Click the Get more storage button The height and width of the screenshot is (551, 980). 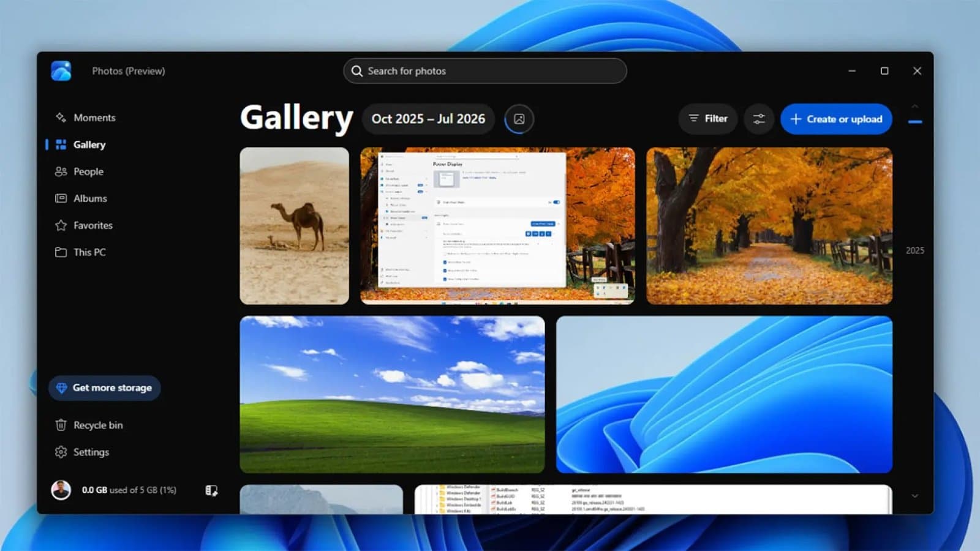(x=105, y=388)
